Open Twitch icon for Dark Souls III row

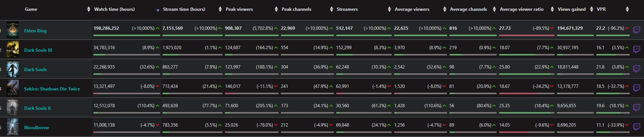(x=637, y=50)
